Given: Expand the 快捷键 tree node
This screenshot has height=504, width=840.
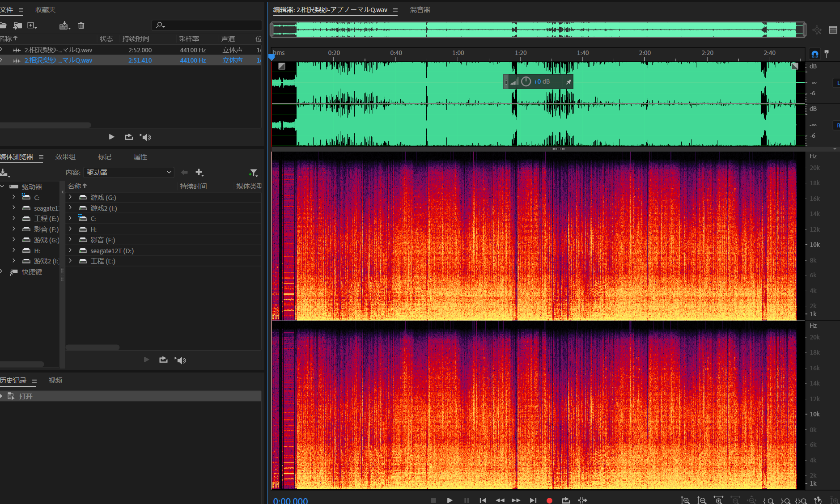Looking at the screenshot, I should (2, 271).
